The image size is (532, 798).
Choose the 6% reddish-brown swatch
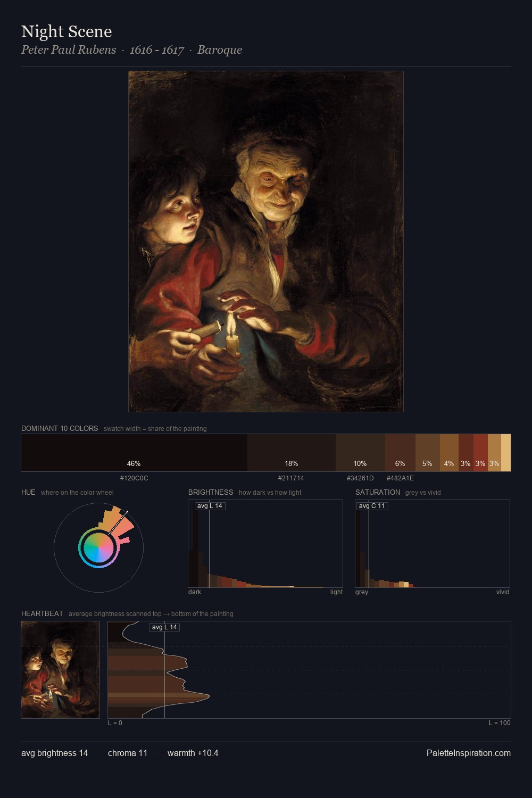click(x=400, y=453)
